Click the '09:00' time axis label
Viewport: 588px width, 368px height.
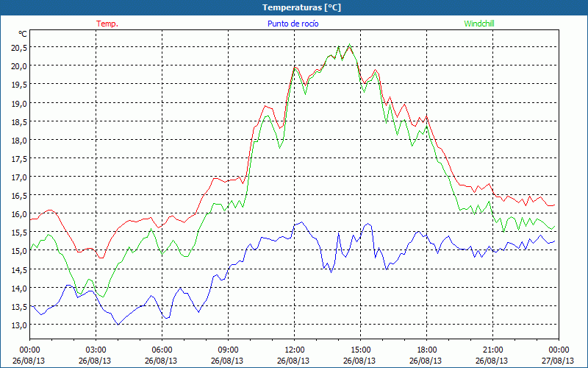(228, 350)
